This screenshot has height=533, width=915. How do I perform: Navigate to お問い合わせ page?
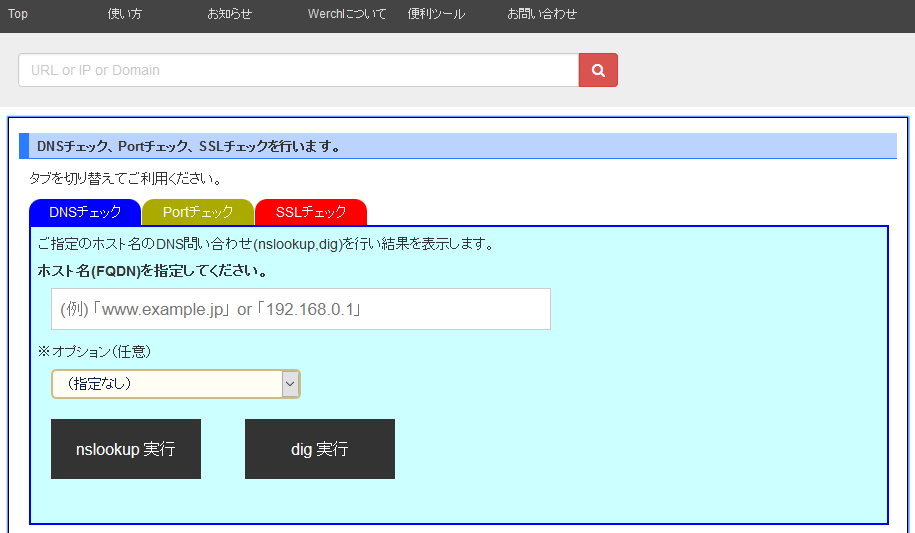[x=541, y=14]
